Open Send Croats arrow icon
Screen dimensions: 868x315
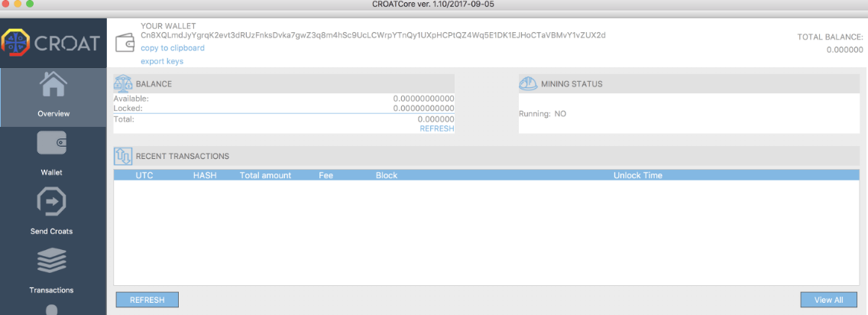pos(51,202)
